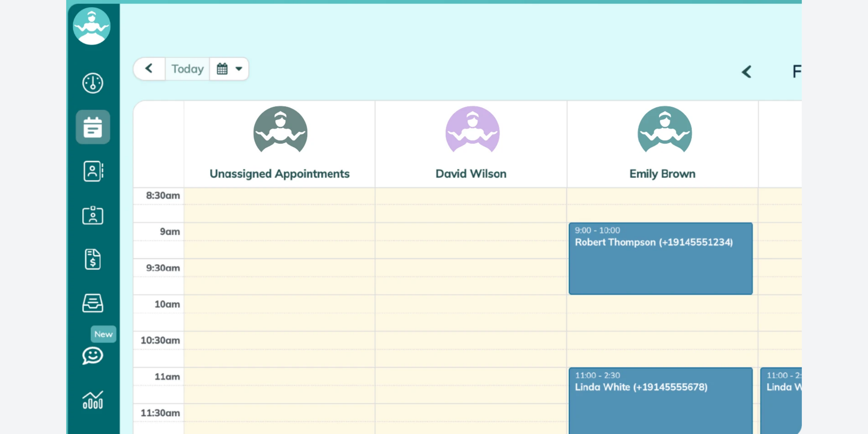Click the app logo avatar in the sidebar

pos(92,26)
